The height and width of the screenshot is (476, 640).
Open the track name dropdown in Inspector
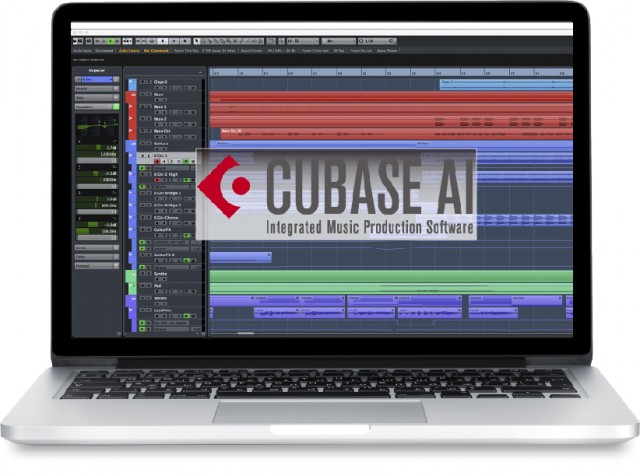(x=97, y=79)
